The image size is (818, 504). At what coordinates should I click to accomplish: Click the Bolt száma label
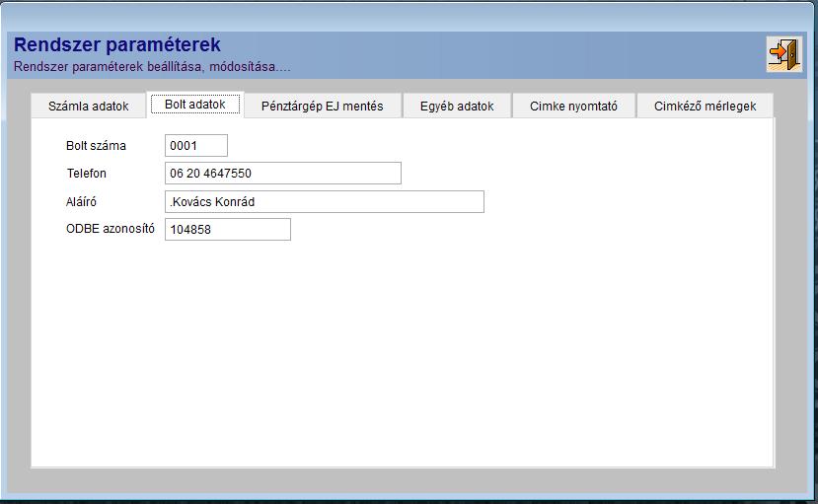tap(96, 146)
